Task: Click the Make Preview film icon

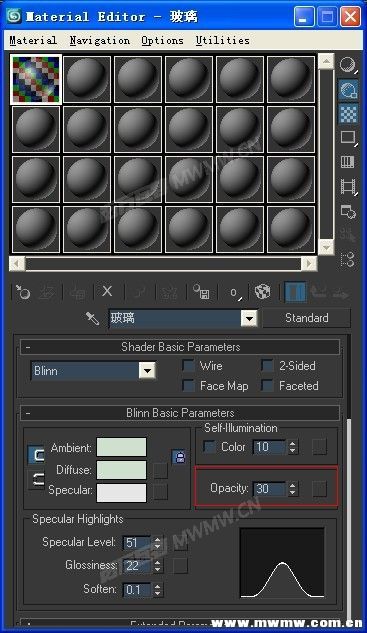Action: click(x=348, y=187)
